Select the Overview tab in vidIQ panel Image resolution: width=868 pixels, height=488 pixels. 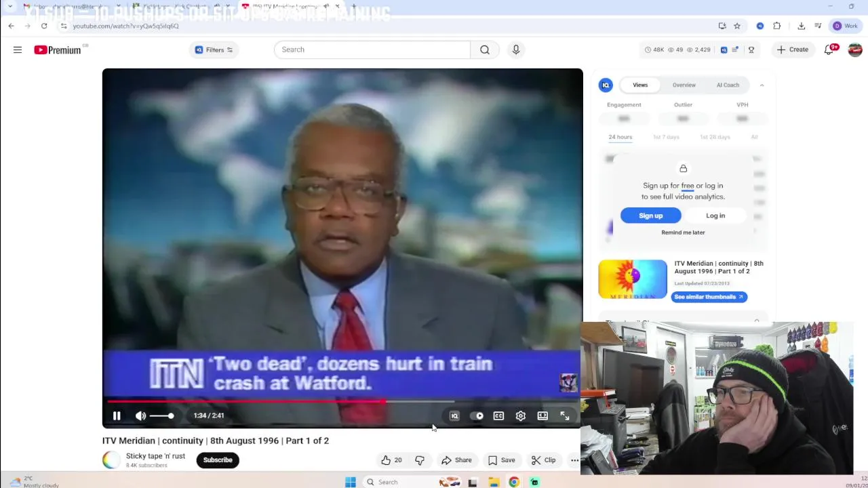pos(684,85)
